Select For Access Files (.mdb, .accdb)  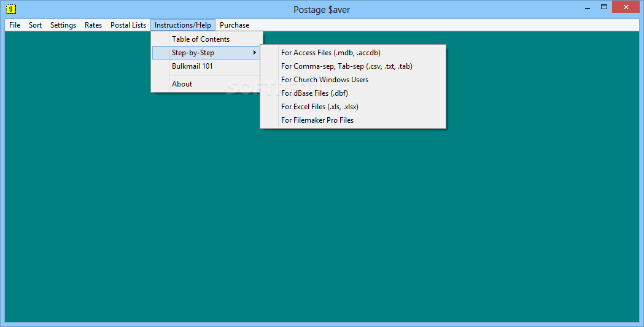click(353, 53)
